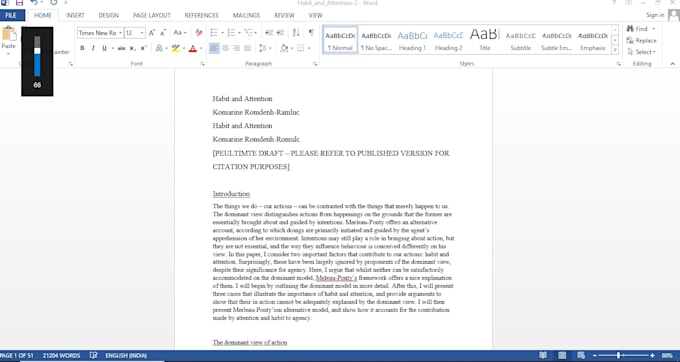Toggle strikethrough text formatting
Screen dimensions: 680x362
121,48
